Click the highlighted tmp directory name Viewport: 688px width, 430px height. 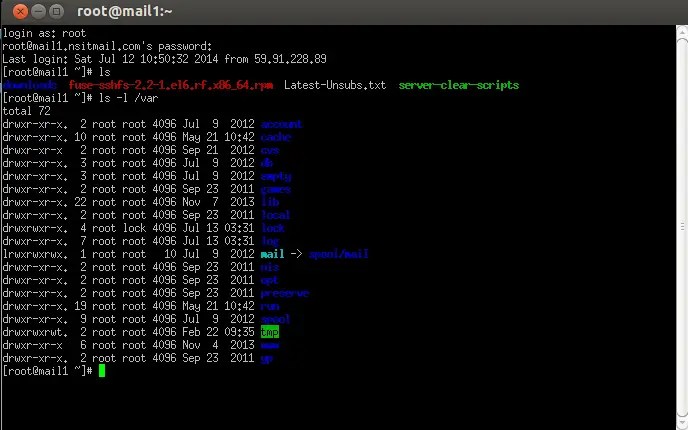[x=269, y=332]
